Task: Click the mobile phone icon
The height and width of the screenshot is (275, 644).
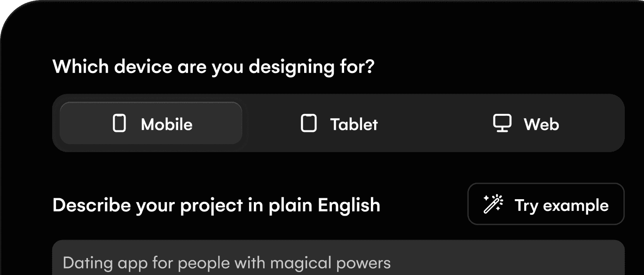Action: [x=120, y=123]
